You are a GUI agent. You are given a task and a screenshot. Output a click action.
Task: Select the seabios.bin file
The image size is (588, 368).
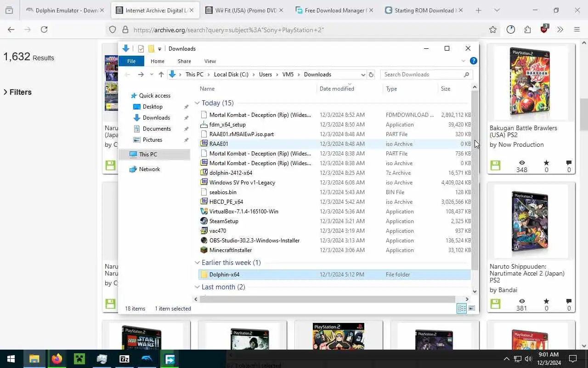point(223,192)
